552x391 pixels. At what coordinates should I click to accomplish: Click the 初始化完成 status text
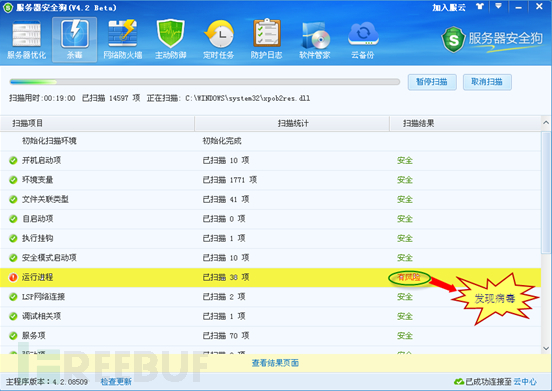[x=222, y=141]
